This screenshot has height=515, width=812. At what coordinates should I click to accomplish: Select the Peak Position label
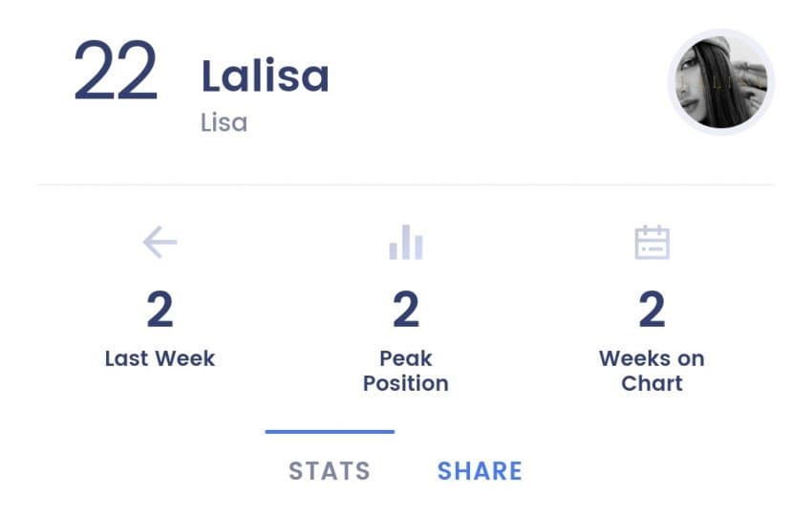point(406,371)
